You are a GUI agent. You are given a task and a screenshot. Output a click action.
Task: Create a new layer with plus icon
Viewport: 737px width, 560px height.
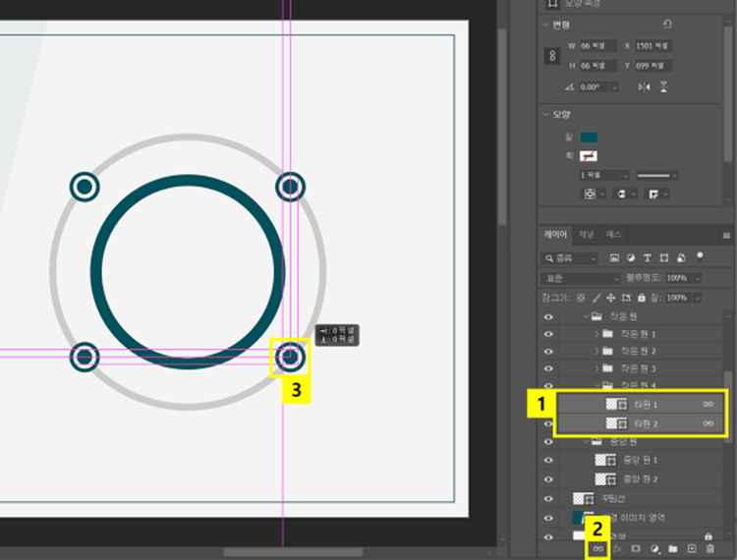692,548
